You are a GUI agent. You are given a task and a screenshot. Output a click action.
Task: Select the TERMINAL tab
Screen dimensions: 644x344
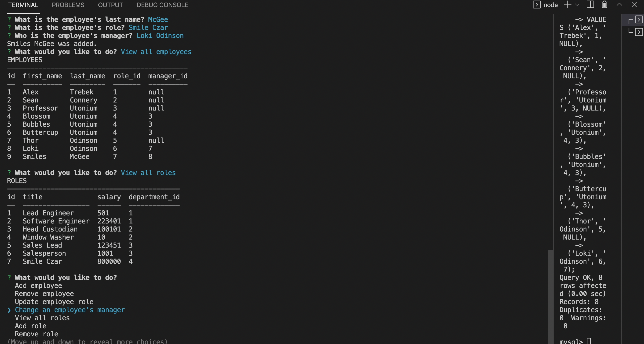pos(23,5)
